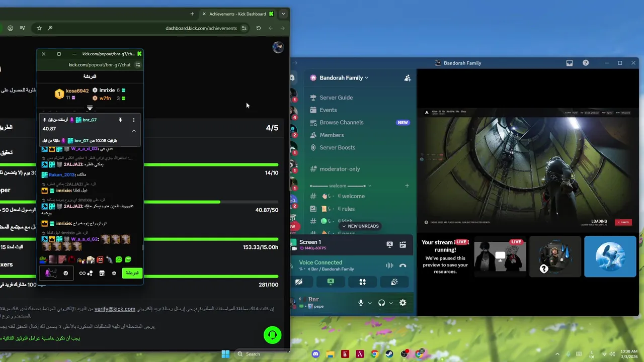Open Members in Discord sidebar
644x362 pixels.
coord(332,135)
